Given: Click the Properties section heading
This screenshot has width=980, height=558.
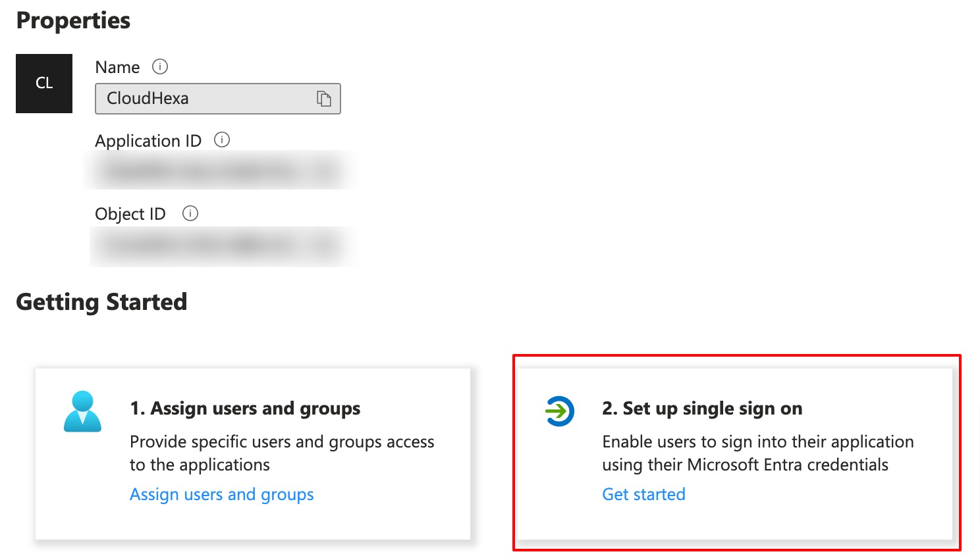Looking at the screenshot, I should pos(73,20).
